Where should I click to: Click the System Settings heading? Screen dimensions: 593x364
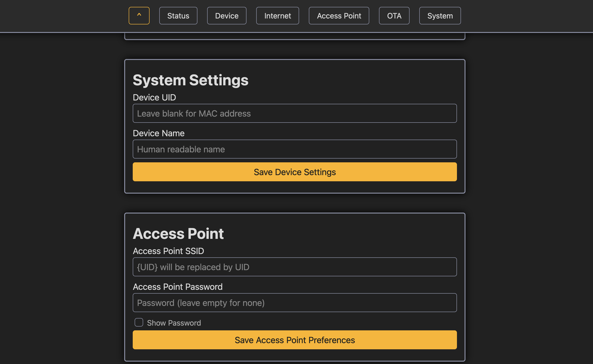(x=191, y=80)
